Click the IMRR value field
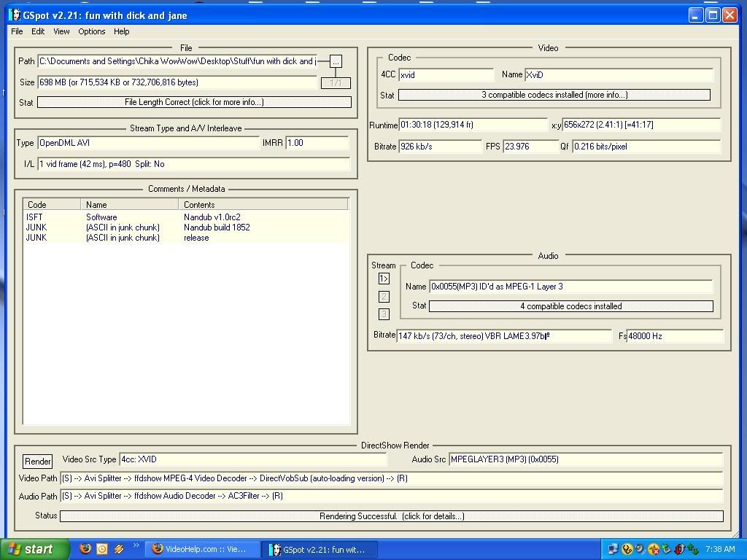This screenshot has height=560, width=747. [317, 143]
